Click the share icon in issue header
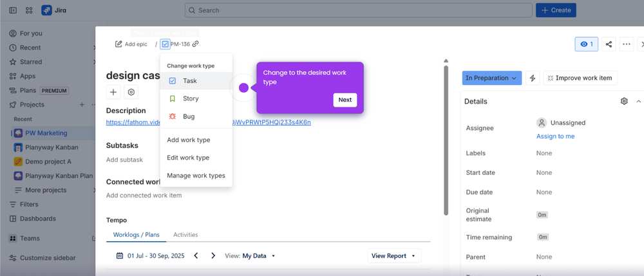This screenshot has width=644, height=276. [609, 44]
